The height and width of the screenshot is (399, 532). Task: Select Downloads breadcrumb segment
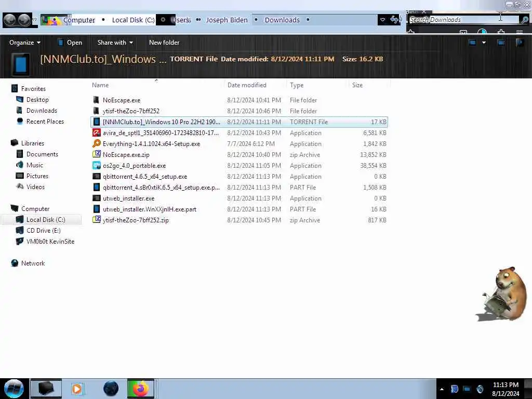(282, 20)
